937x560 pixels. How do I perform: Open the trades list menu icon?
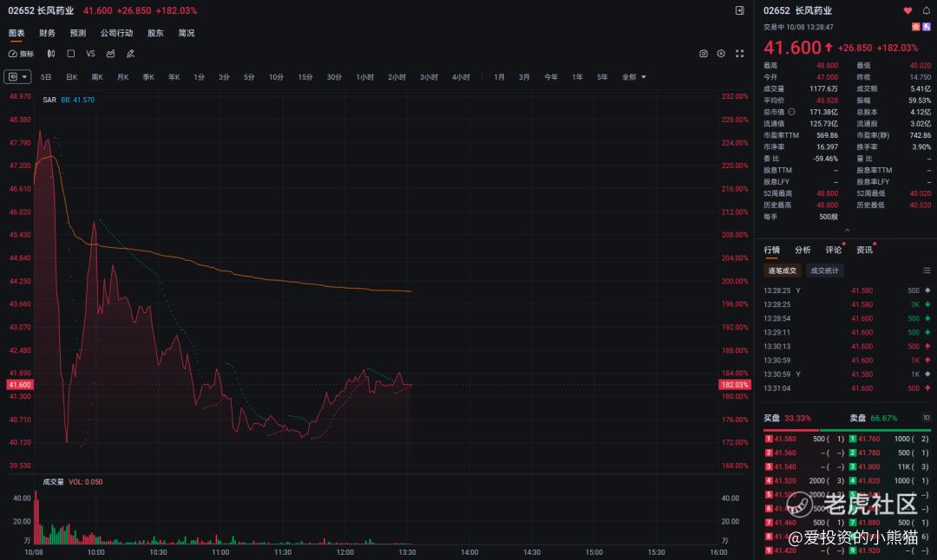927,270
